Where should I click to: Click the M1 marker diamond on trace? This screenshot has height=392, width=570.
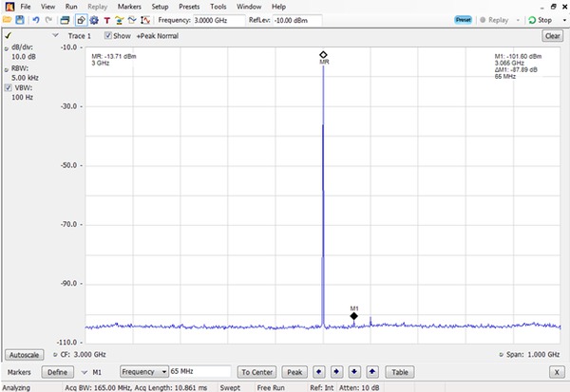click(354, 316)
